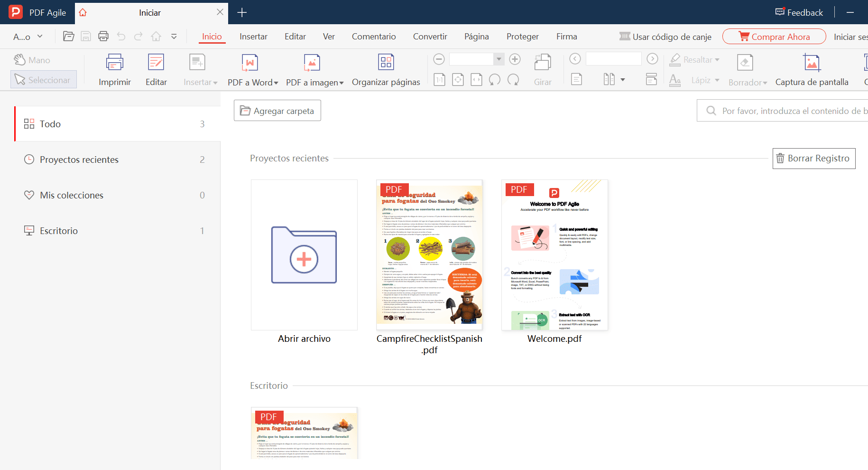868x470 pixels.
Task: Activate the 1:1 actual size view
Action: pyautogui.click(x=439, y=79)
